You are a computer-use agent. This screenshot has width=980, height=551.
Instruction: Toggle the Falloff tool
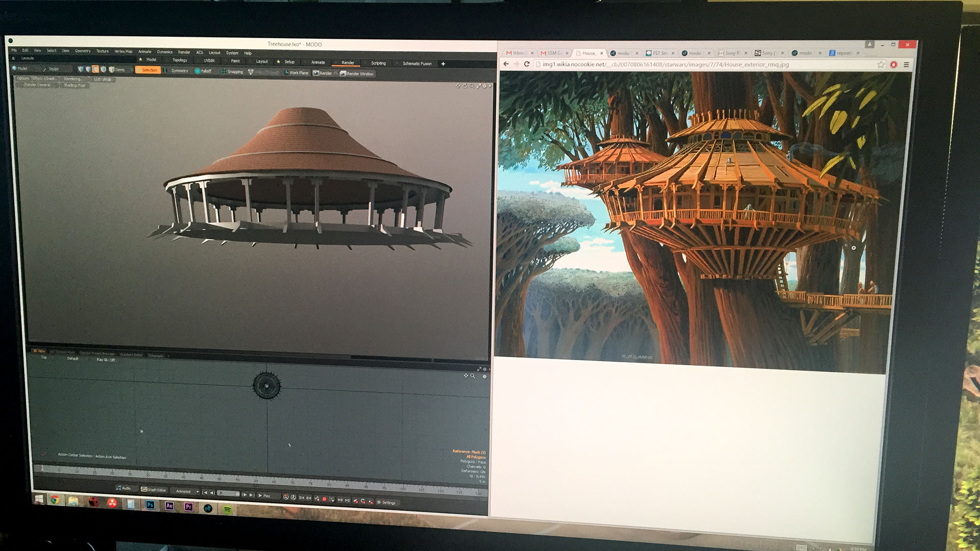pos(203,71)
